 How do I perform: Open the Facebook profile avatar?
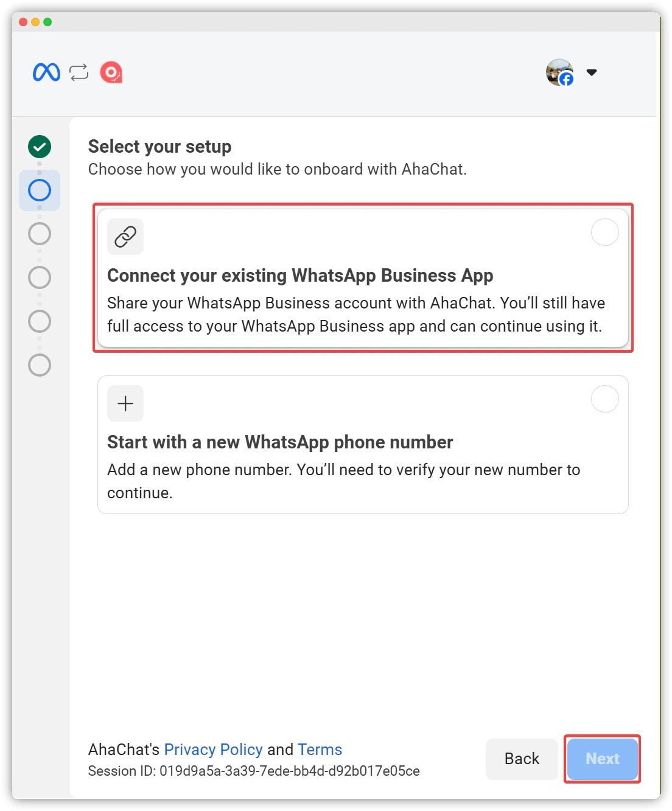pos(559,72)
